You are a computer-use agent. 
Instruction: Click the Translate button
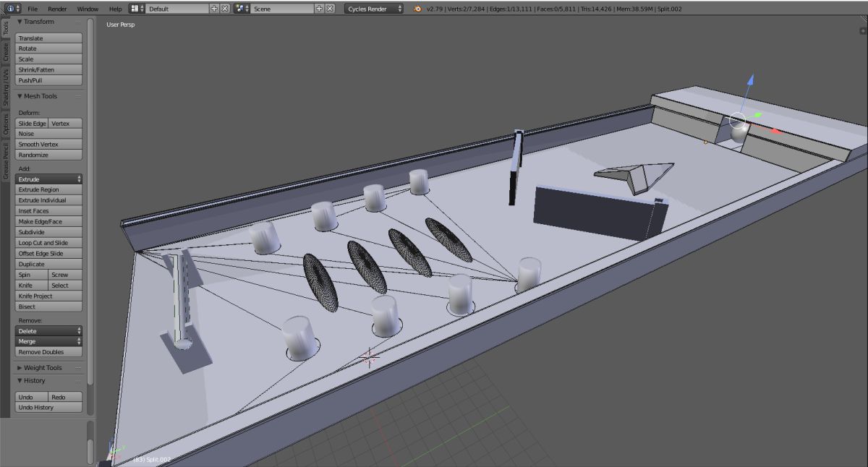click(x=49, y=38)
